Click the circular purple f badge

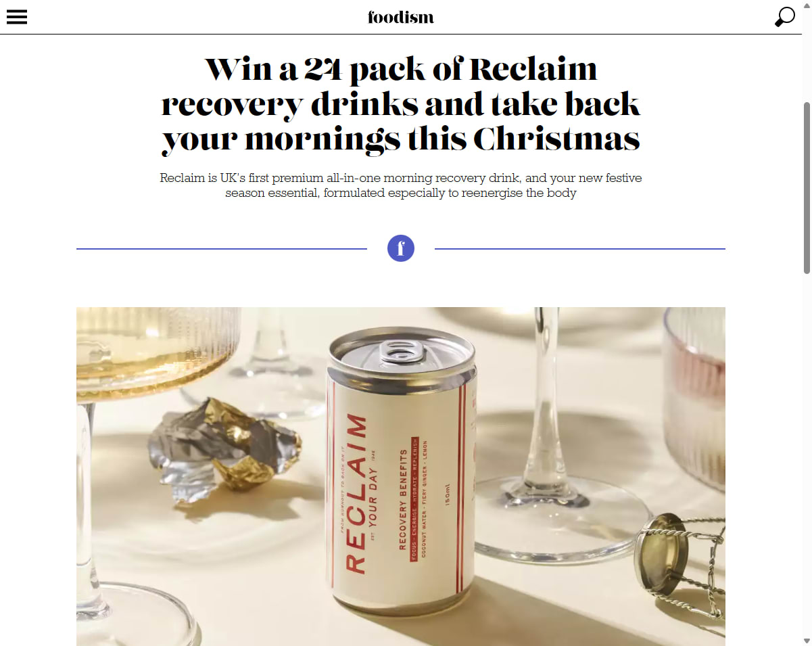coord(401,248)
